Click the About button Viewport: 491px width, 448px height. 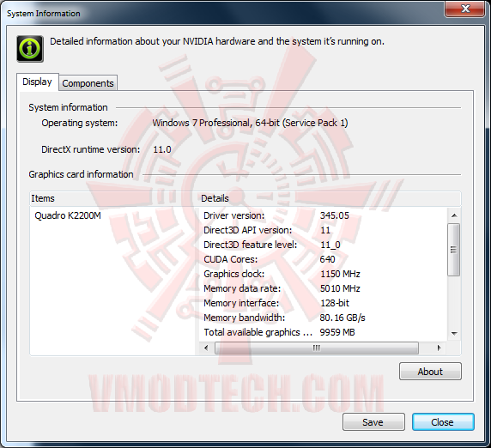tap(430, 372)
